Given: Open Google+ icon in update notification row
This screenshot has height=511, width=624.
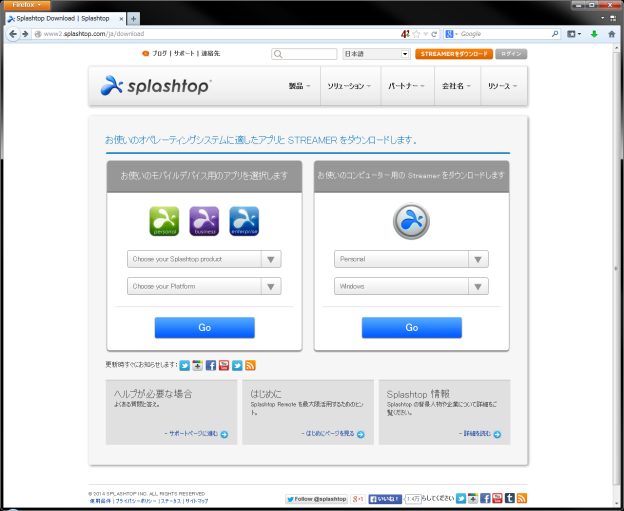Looking at the screenshot, I should pos(197,365).
